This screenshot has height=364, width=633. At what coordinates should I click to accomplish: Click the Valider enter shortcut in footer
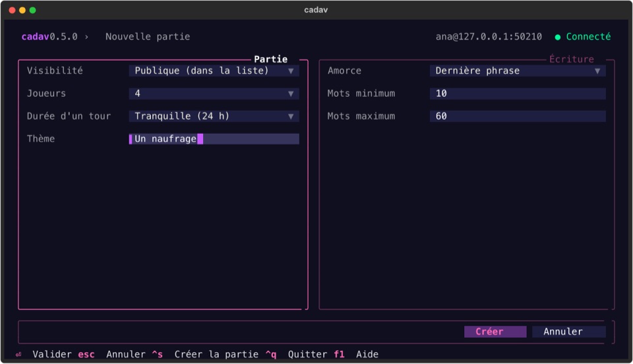coord(44,354)
